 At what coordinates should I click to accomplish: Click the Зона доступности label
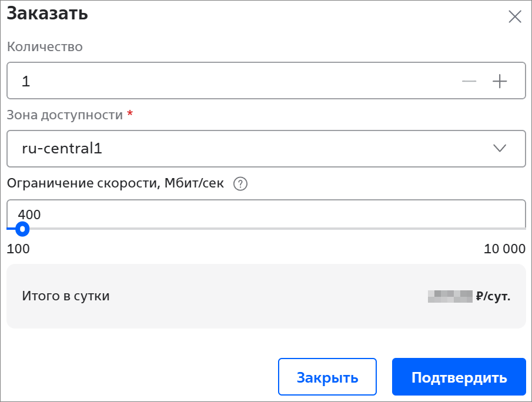[x=65, y=115]
